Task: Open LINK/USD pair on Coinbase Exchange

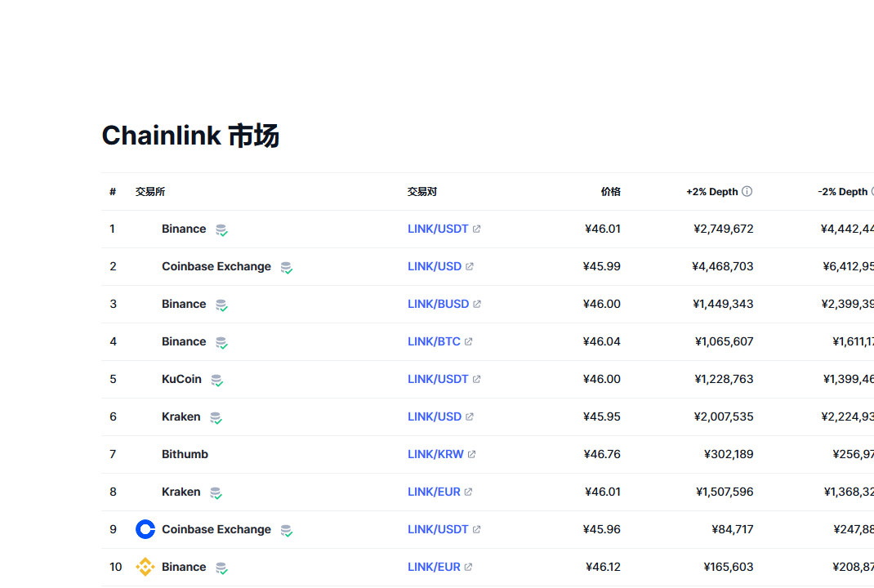Action: (x=435, y=266)
